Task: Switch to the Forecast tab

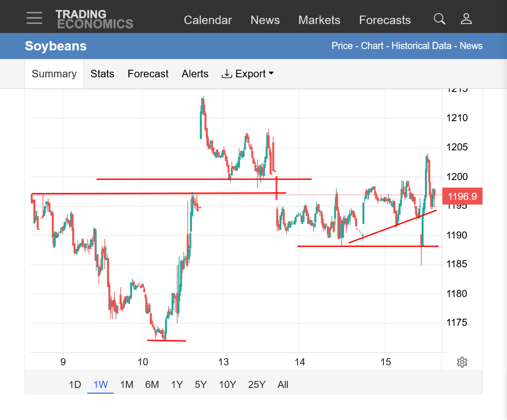Action: (x=148, y=74)
